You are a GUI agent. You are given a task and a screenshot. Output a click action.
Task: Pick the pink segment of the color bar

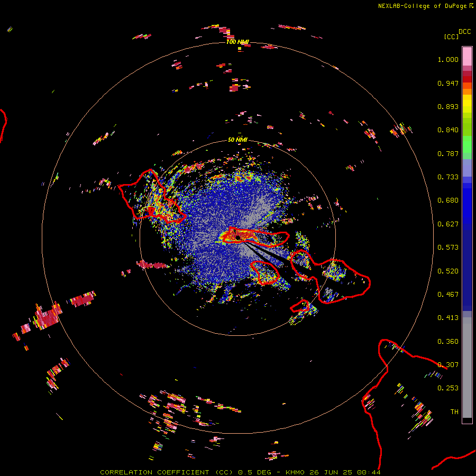pos(467,57)
